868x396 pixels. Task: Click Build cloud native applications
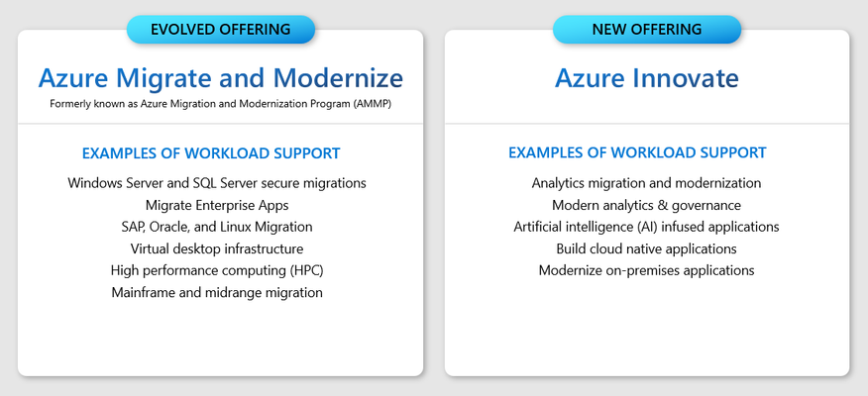pos(647,248)
